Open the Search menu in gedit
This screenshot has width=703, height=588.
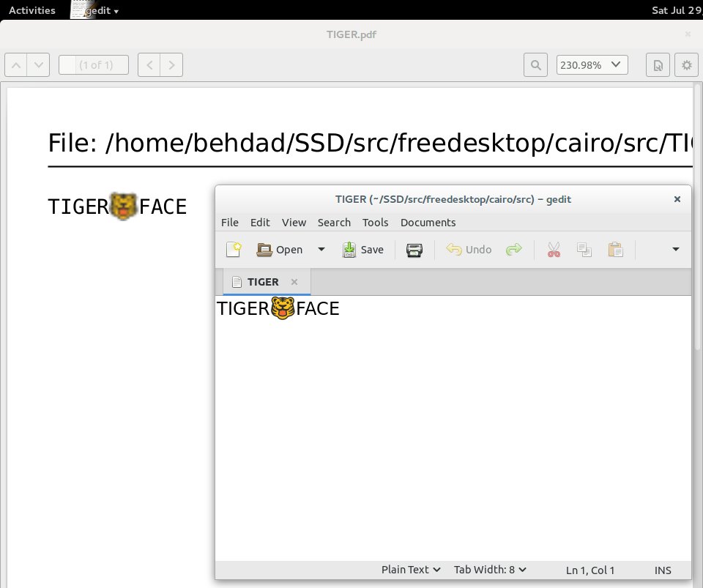pyautogui.click(x=334, y=223)
